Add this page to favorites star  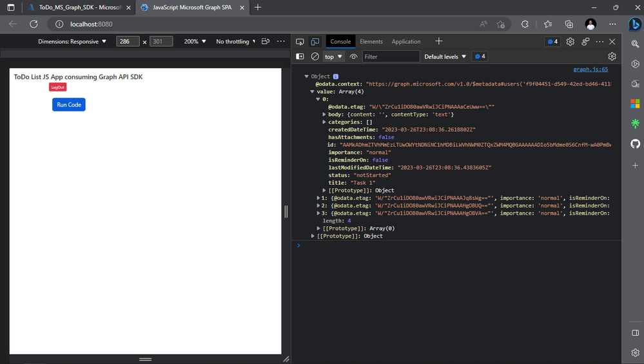click(501, 24)
